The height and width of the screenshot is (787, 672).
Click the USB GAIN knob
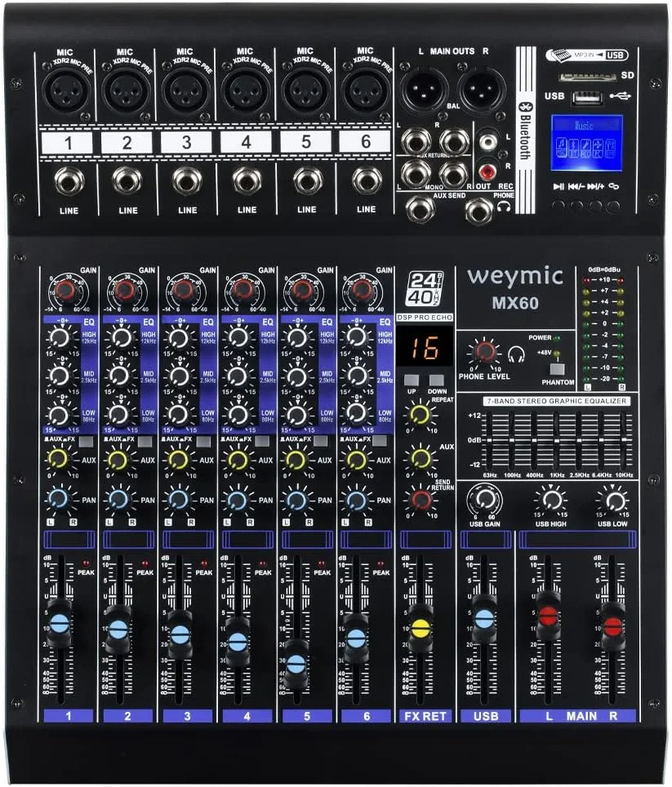click(x=484, y=499)
